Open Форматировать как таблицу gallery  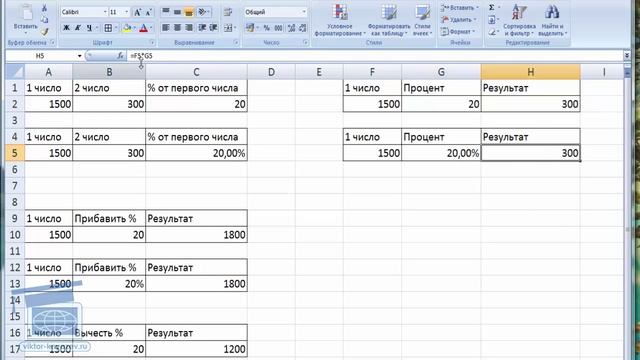[389, 20]
